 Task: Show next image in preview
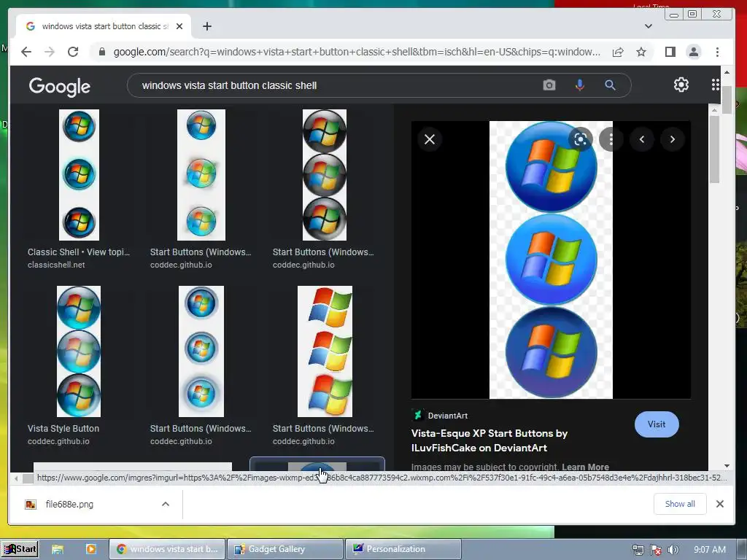click(x=672, y=139)
